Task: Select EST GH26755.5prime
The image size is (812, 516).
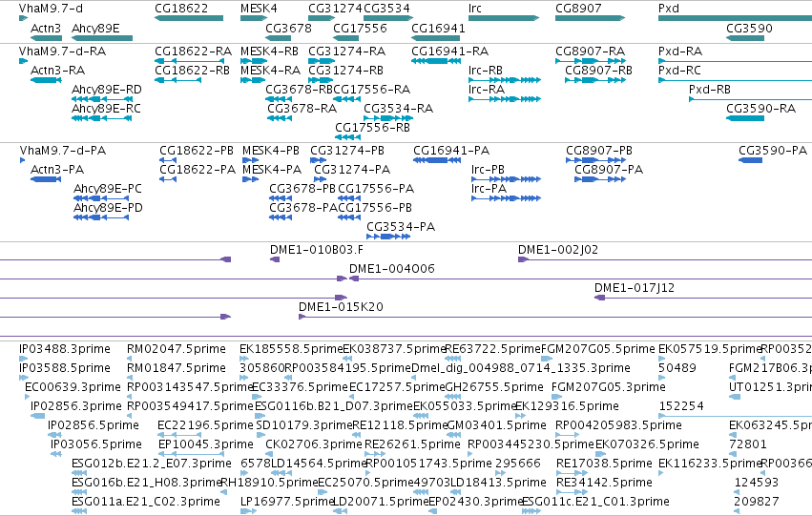Action: [x=453, y=397]
